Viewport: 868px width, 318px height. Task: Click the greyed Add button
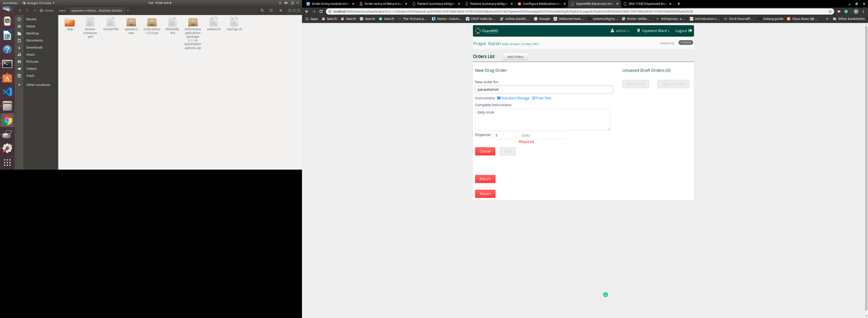508,151
